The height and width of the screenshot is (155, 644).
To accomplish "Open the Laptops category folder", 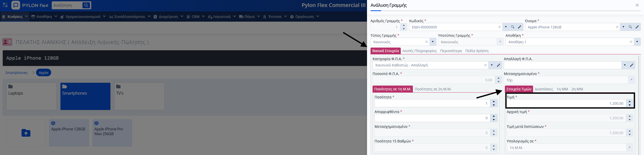I will [32, 96].
